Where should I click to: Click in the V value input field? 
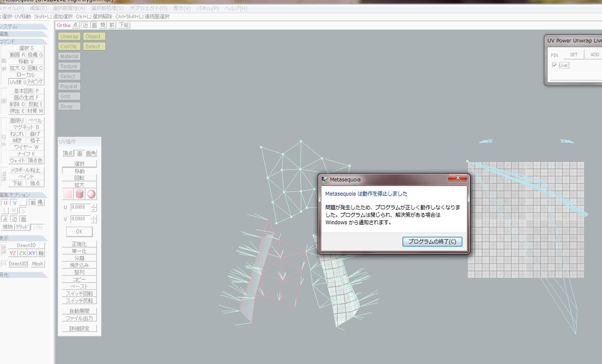pyautogui.click(x=80, y=219)
